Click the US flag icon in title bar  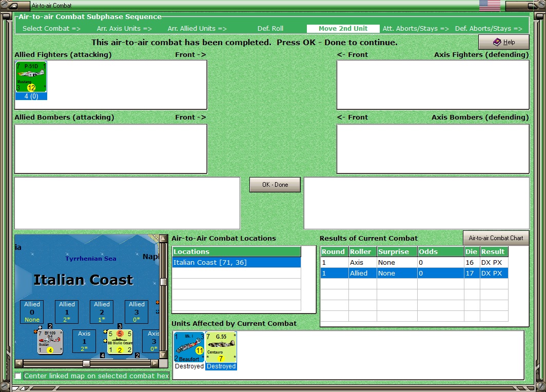490,6
